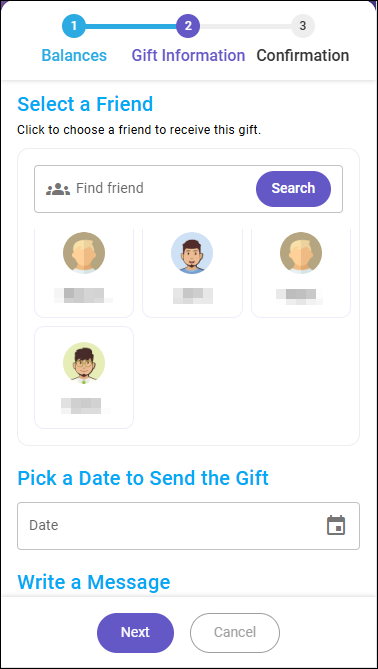Click step 1 circle in progress bar
Viewport: 378px width, 669px height.
pos(74,26)
